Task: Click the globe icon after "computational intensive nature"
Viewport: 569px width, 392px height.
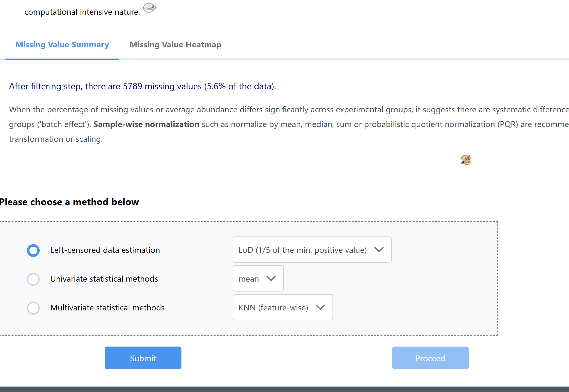Action: point(149,7)
